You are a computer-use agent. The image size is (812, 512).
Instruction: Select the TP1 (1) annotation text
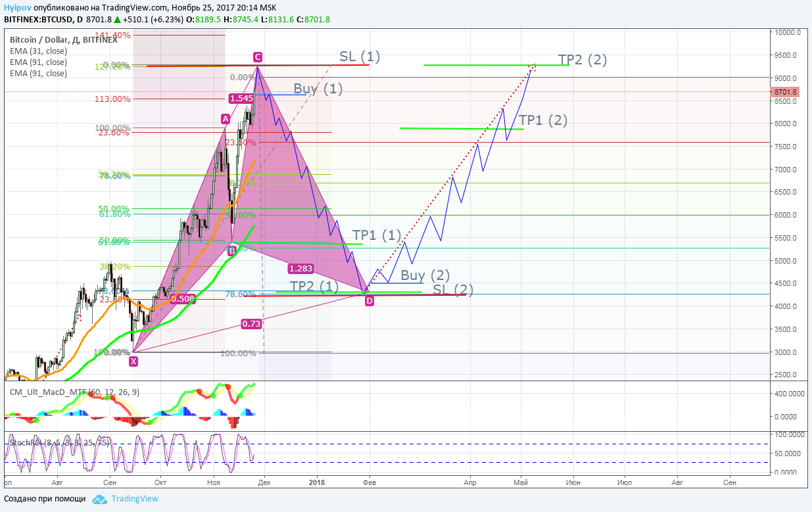377,235
